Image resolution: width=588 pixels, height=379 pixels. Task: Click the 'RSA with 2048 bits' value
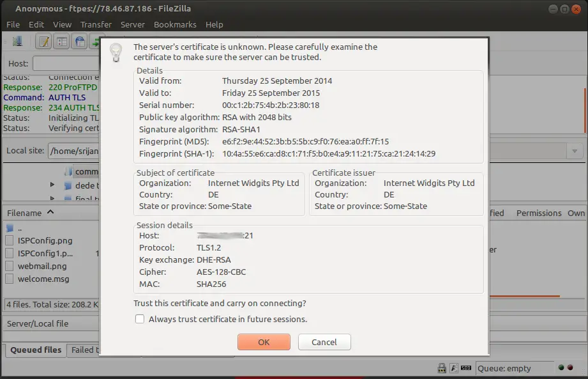click(257, 117)
